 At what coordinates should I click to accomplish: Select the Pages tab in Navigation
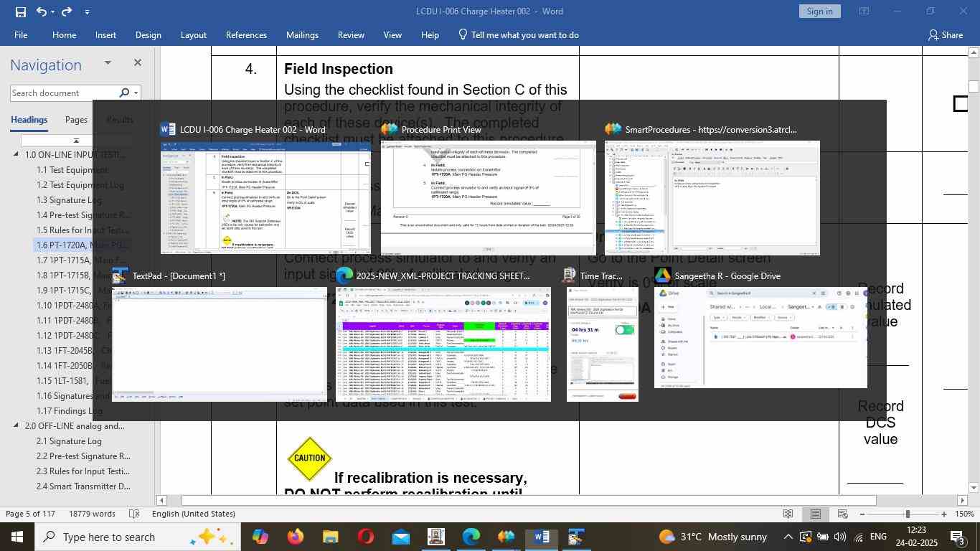pyautogui.click(x=76, y=120)
